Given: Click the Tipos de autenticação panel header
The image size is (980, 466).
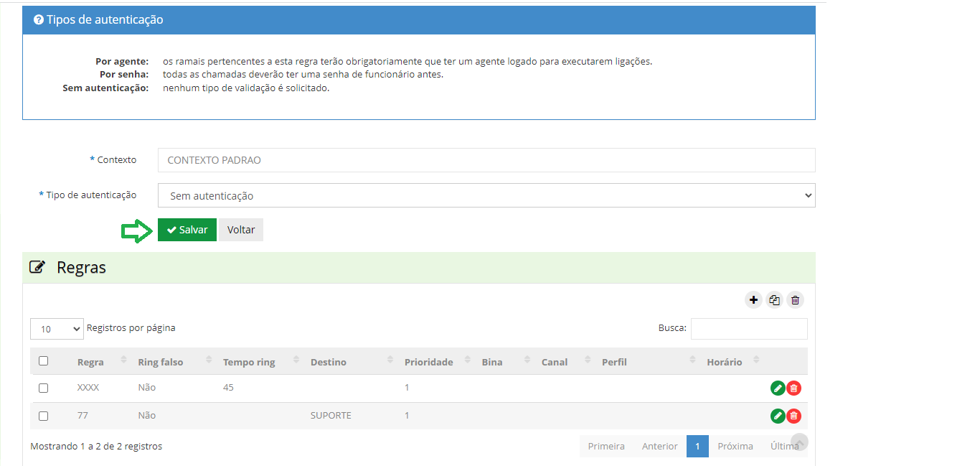Looking at the screenshot, I should 419,20.
